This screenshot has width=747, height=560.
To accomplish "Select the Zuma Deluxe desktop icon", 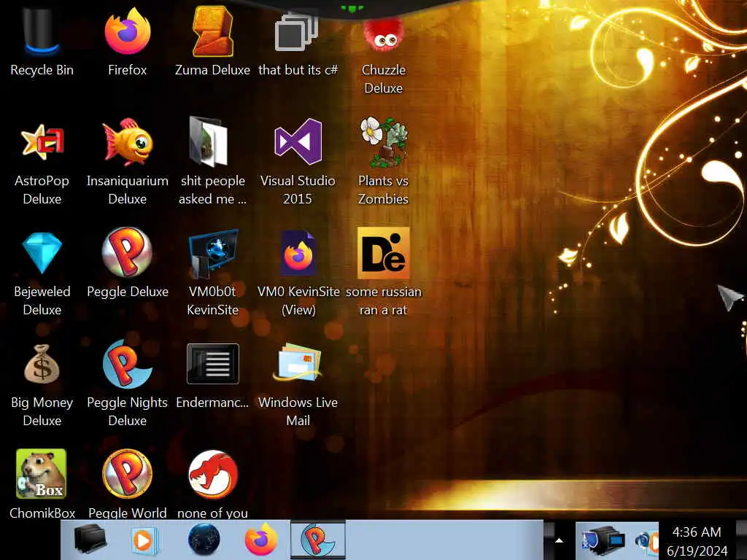I will pyautogui.click(x=212, y=31).
